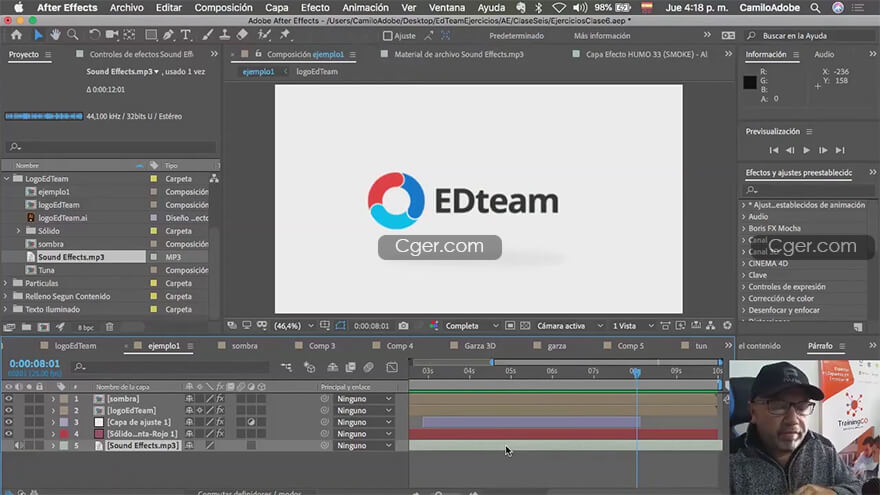880x495 pixels.
Task: Click red label swatch of layer 4
Action: 64,434
